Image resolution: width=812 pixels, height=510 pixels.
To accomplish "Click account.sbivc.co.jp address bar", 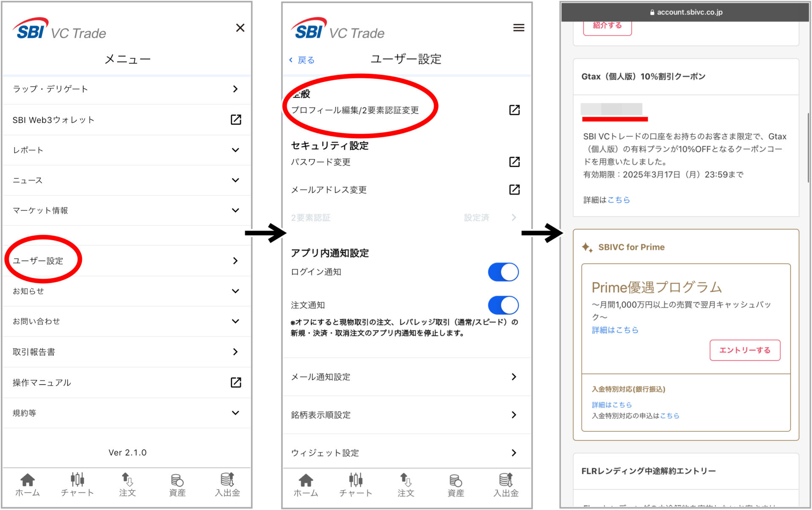I will point(685,12).
